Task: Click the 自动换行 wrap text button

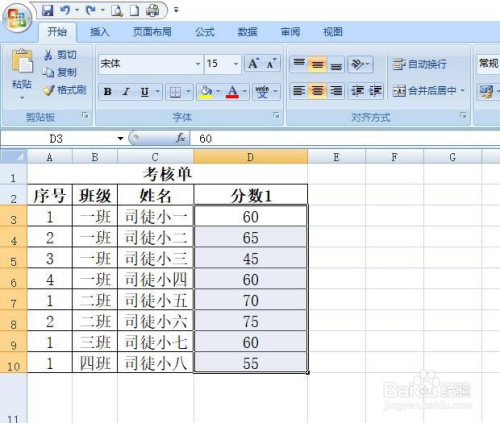Action: [x=419, y=64]
